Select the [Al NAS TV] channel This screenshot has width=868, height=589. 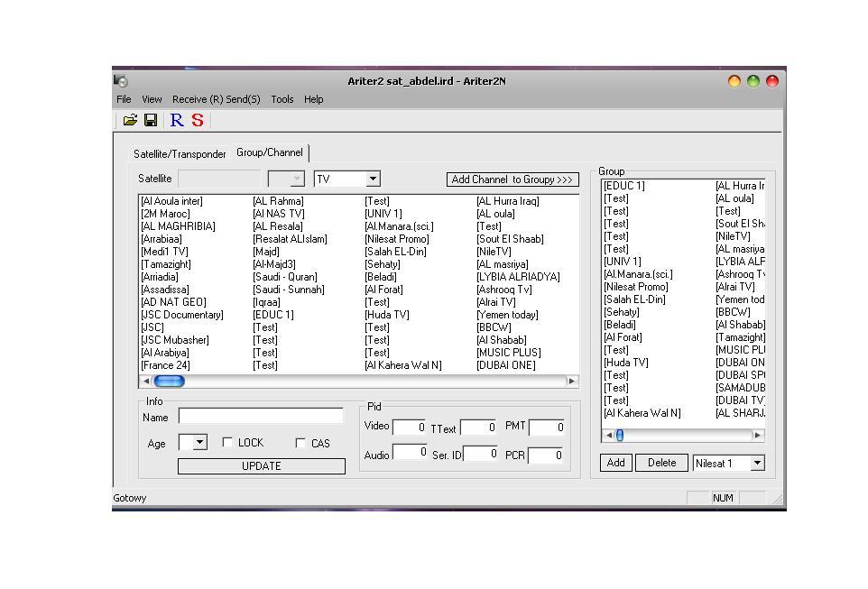[279, 214]
